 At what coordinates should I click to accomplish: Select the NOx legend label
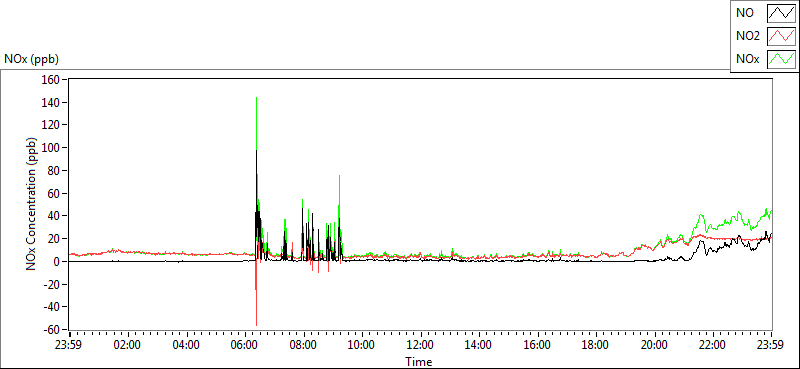[x=747, y=59]
